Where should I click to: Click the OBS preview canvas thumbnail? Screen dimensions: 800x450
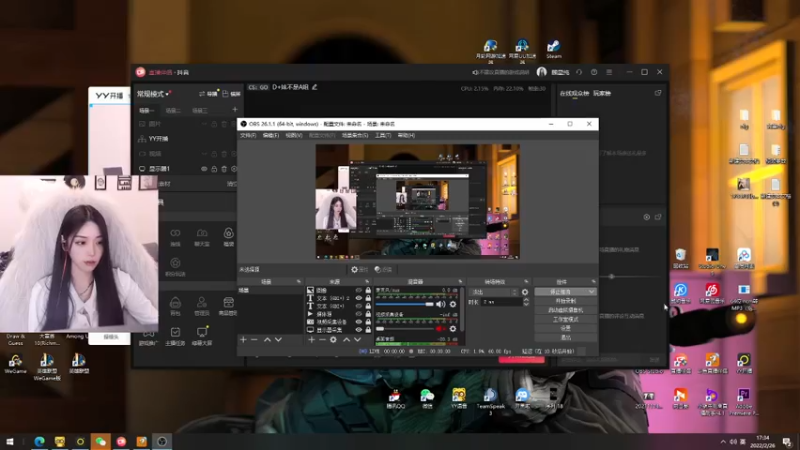click(417, 202)
